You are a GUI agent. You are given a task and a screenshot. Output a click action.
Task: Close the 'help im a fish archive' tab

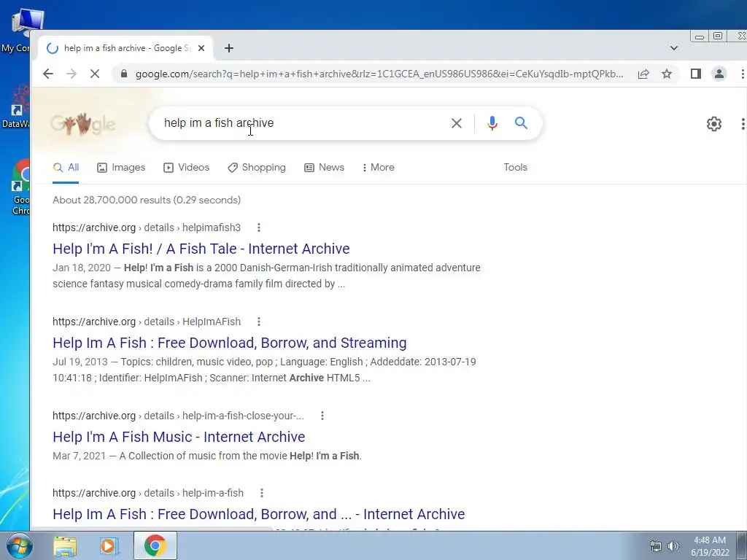click(x=201, y=48)
